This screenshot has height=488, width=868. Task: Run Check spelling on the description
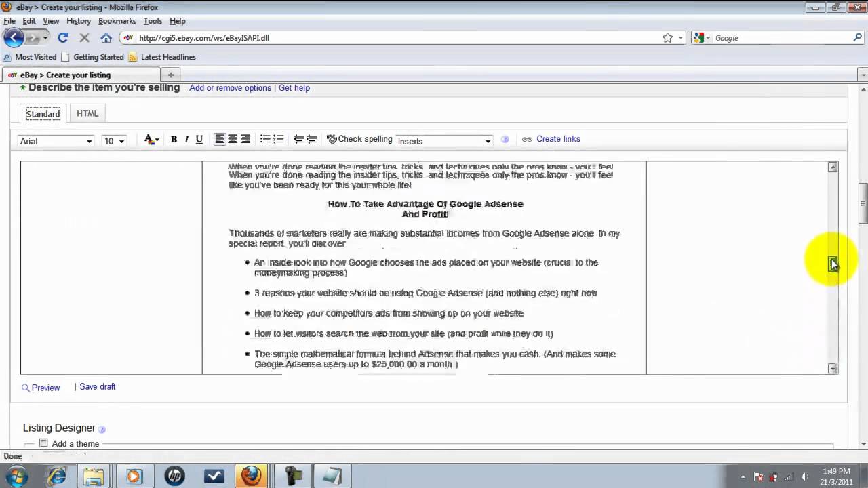[x=359, y=139]
